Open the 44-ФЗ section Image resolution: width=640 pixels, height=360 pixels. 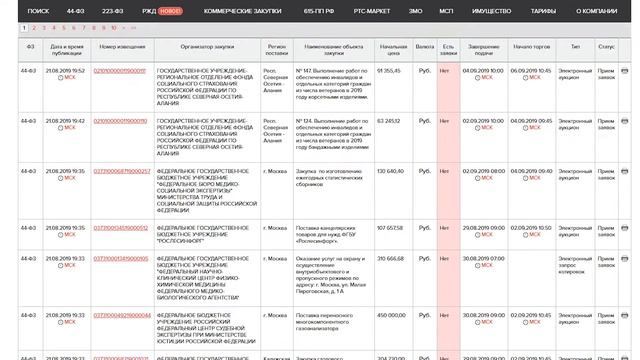pyautogui.click(x=76, y=11)
